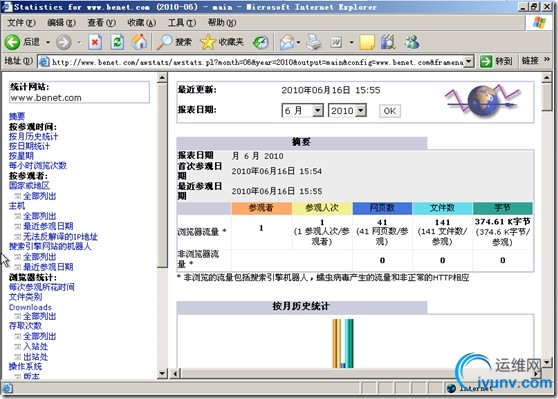This screenshot has height=399, width=558.
Task: Open the 帮助(H) menu
Action: coord(222,23)
